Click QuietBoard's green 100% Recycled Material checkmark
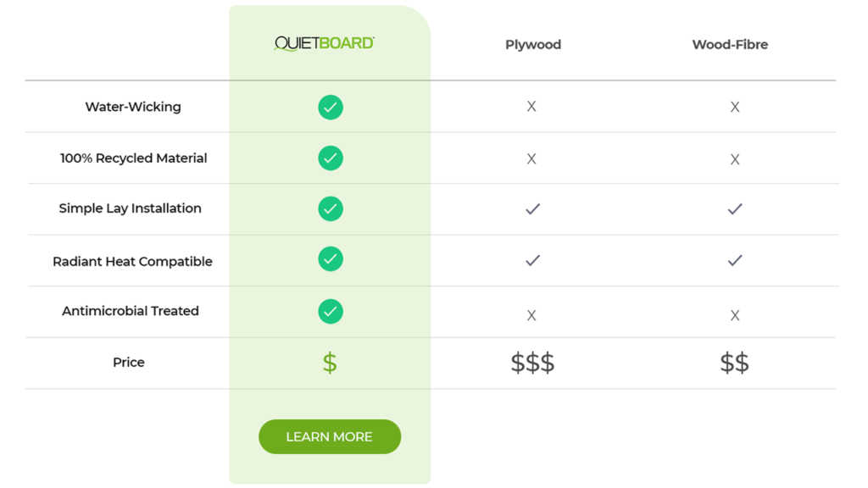Screen dimensions: 868x488 [331, 158]
